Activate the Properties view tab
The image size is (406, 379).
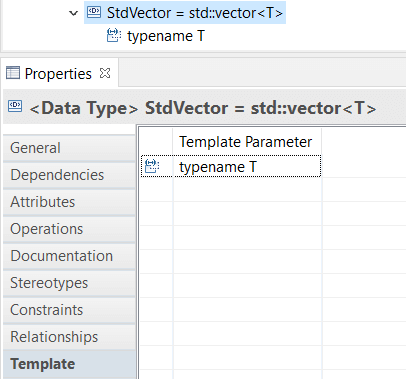58,73
